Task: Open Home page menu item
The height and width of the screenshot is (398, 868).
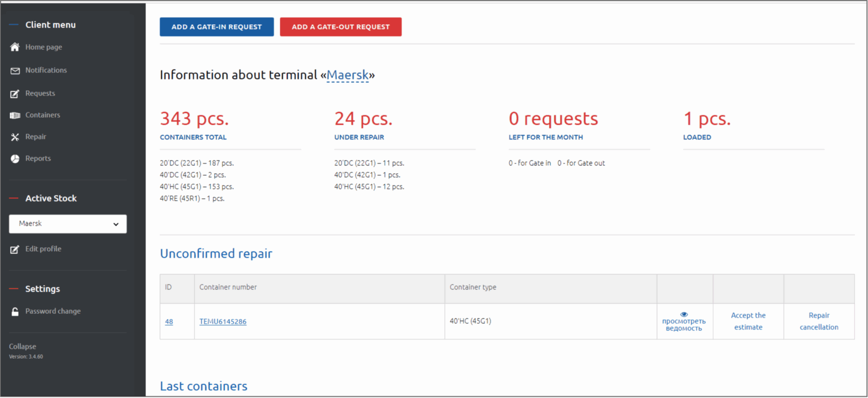Action: click(x=44, y=47)
